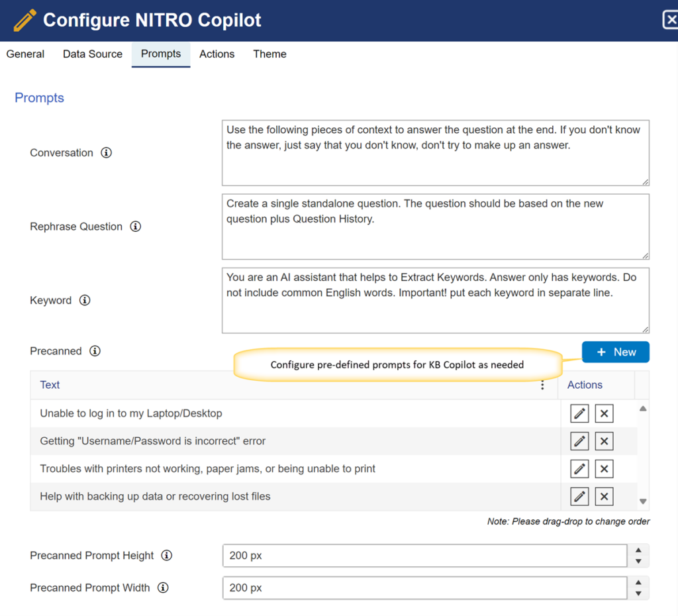The image size is (678, 616).
Task: Click the Conversation textarea resize handle
Action: point(645,182)
